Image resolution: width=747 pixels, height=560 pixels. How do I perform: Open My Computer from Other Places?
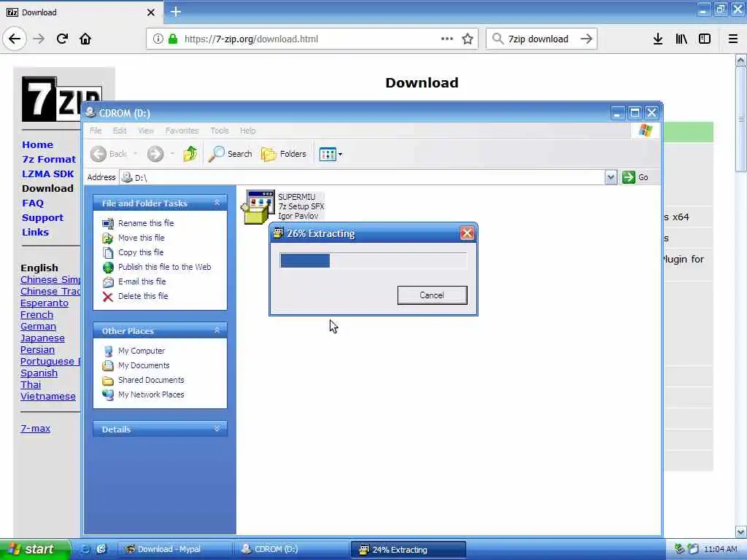pos(142,351)
